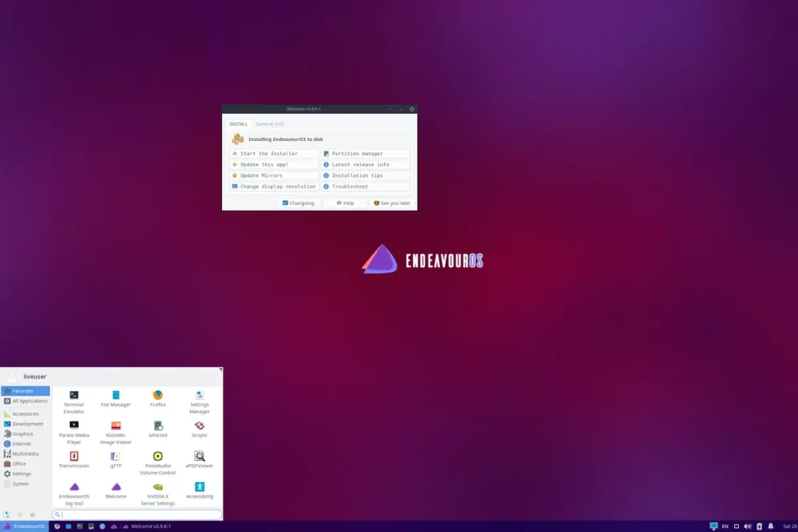The height and width of the screenshot is (532, 798).
Task: Switch to the General Info tab
Action: point(270,123)
